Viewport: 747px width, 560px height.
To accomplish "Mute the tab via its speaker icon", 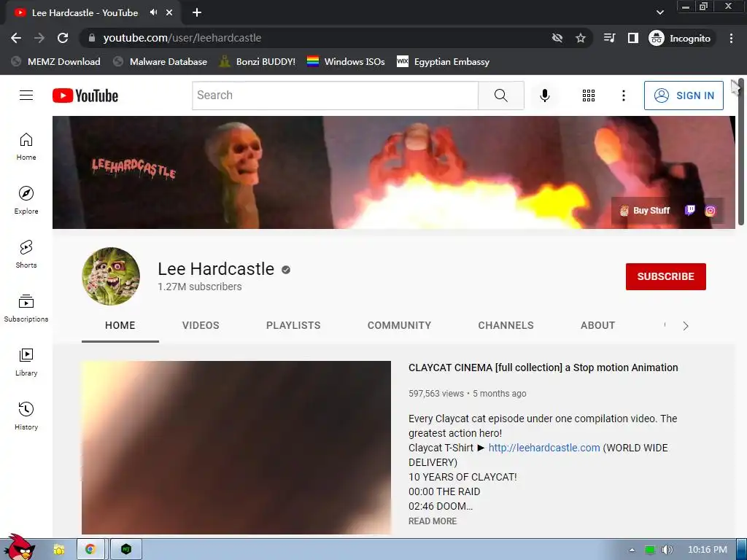I will [x=153, y=12].
